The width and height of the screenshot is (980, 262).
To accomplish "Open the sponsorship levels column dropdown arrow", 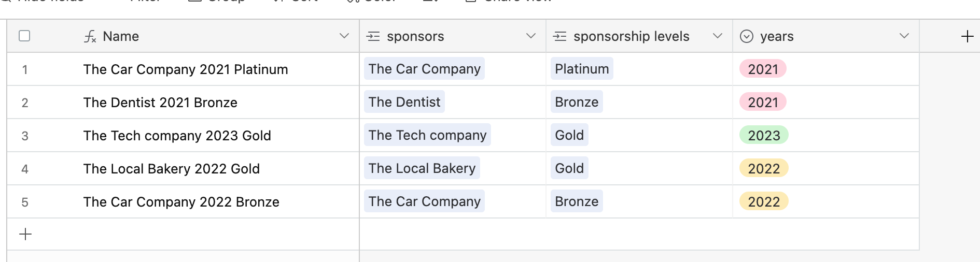I will click(x=717, y=36).
